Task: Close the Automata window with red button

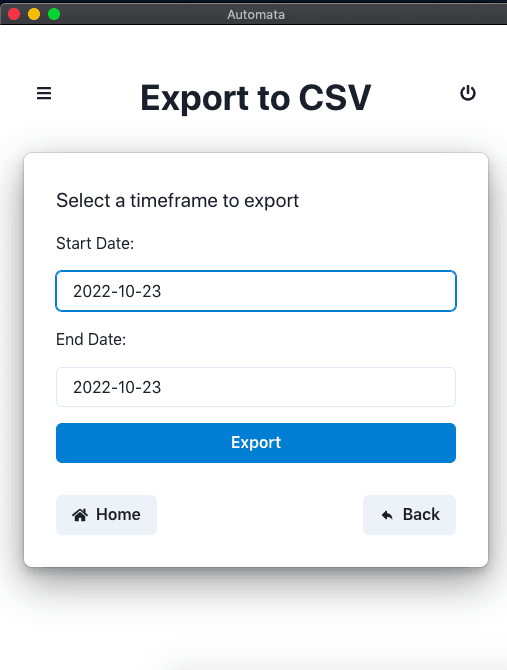Action: pyautogui.click(x=14, y=14)
